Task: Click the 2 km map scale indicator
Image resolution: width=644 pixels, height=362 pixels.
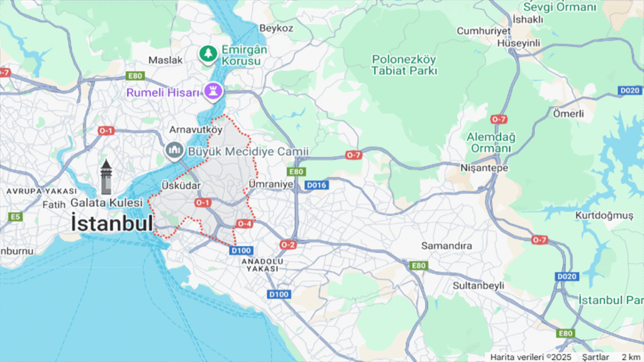Action: (x=630, y=357)
